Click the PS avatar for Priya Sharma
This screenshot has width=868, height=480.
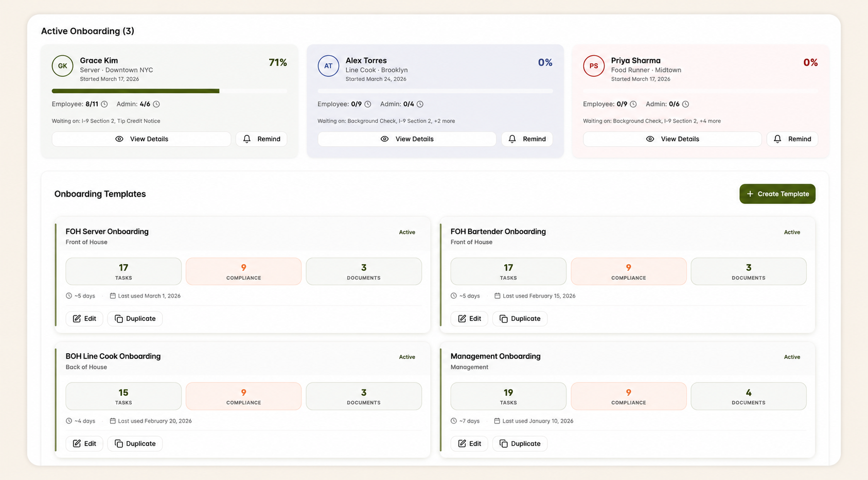594,66
